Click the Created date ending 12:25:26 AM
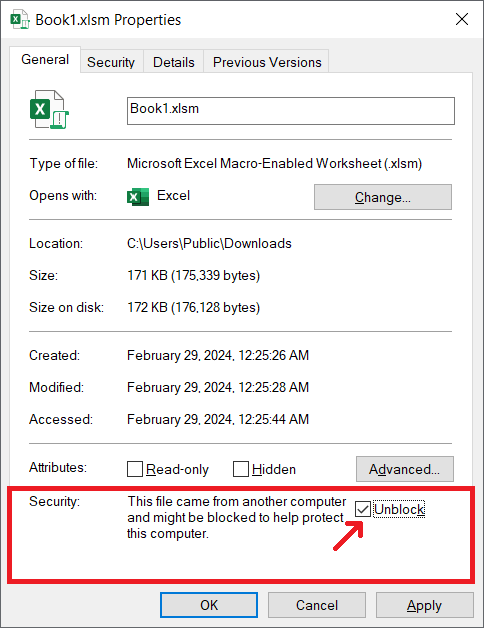484x628 pixels. (x=218, y=355)
